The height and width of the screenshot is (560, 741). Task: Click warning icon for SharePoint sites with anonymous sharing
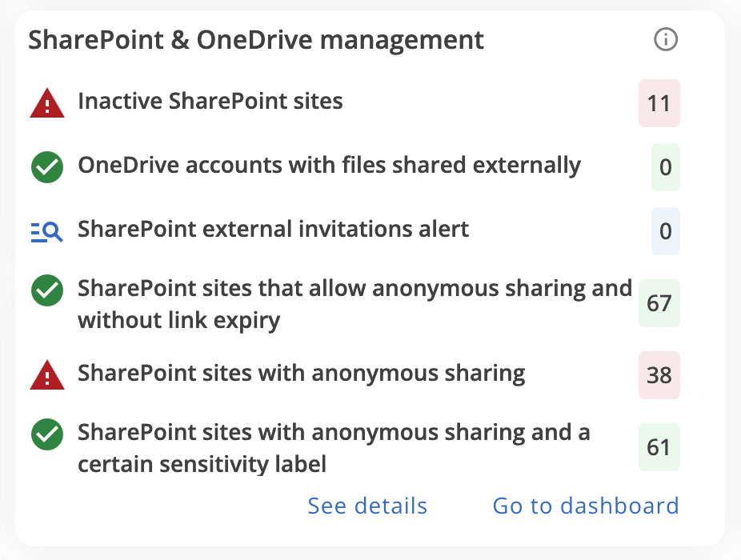tap(47, 375)
